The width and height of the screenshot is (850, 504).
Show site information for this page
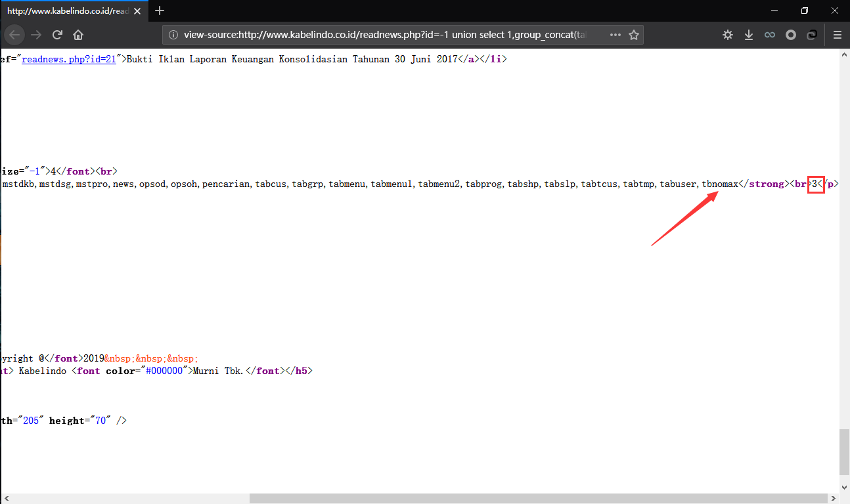(x=173, y=35)
